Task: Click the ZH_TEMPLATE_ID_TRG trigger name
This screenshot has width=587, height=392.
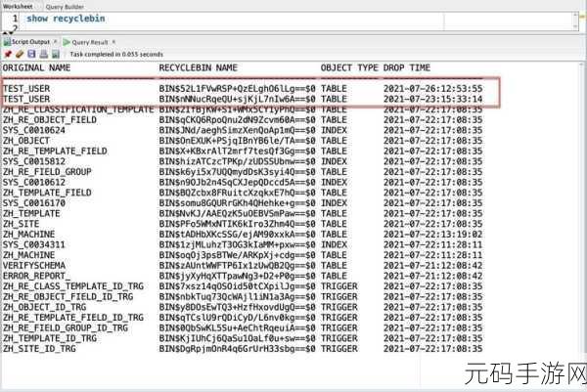Action: click(x=50, y=338)
